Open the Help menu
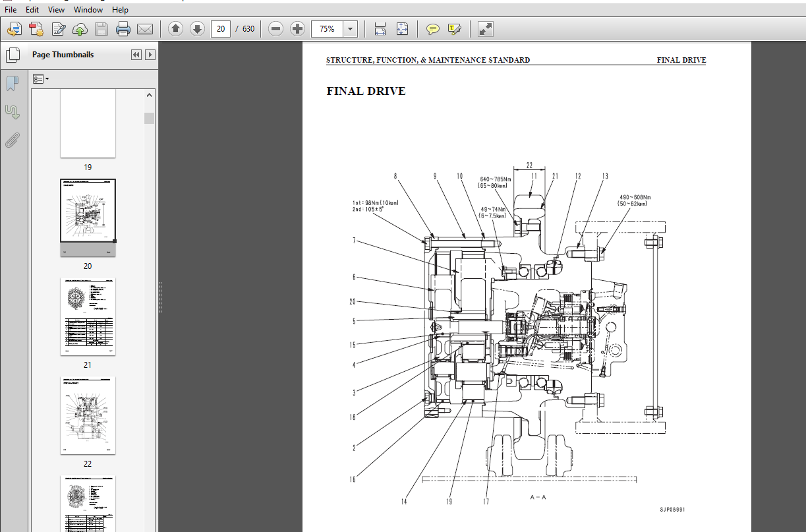 (x=120, y=10)
